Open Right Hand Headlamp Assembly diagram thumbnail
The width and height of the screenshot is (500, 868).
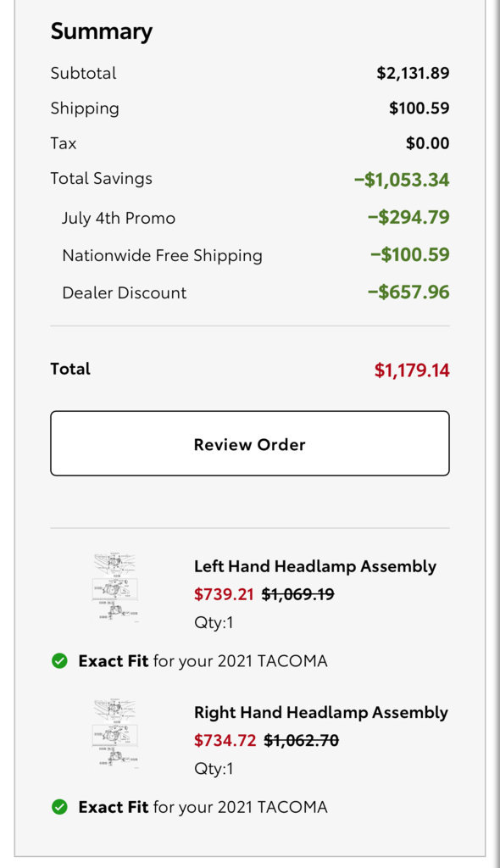tap(115, 735)
